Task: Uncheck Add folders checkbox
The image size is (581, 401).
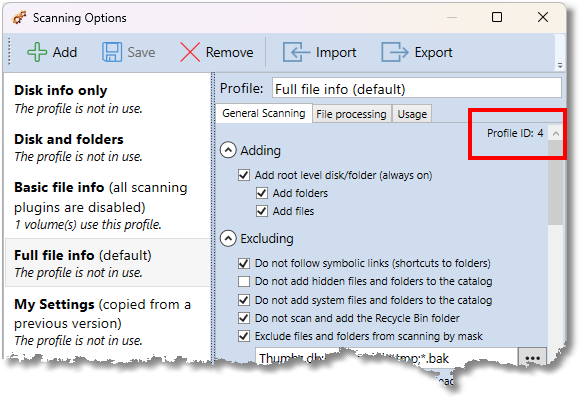Action: click(x=262, y=193)
